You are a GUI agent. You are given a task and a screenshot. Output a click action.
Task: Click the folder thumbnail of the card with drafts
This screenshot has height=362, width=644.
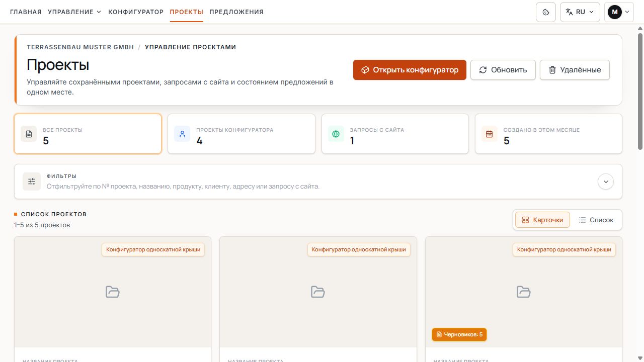click(x=524, y=292)
